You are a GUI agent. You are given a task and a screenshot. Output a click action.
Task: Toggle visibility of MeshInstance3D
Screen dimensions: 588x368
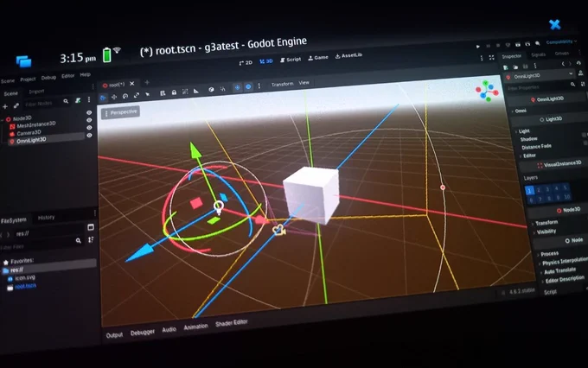(89, 120)
